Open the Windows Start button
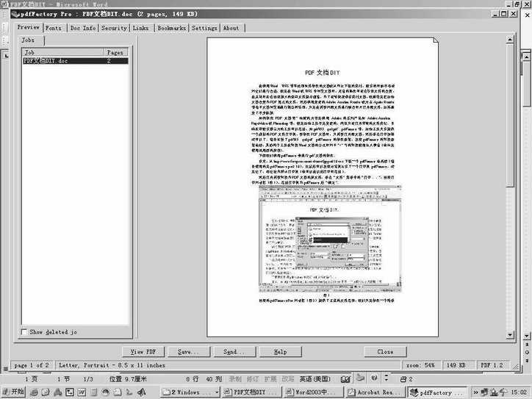 coord(13,392)
